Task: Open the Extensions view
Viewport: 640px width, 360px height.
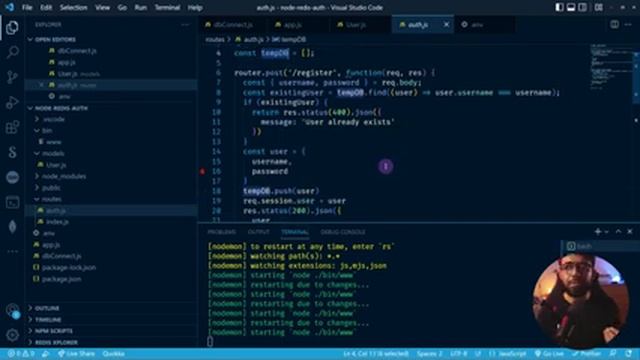Action: tap(12, 127)
